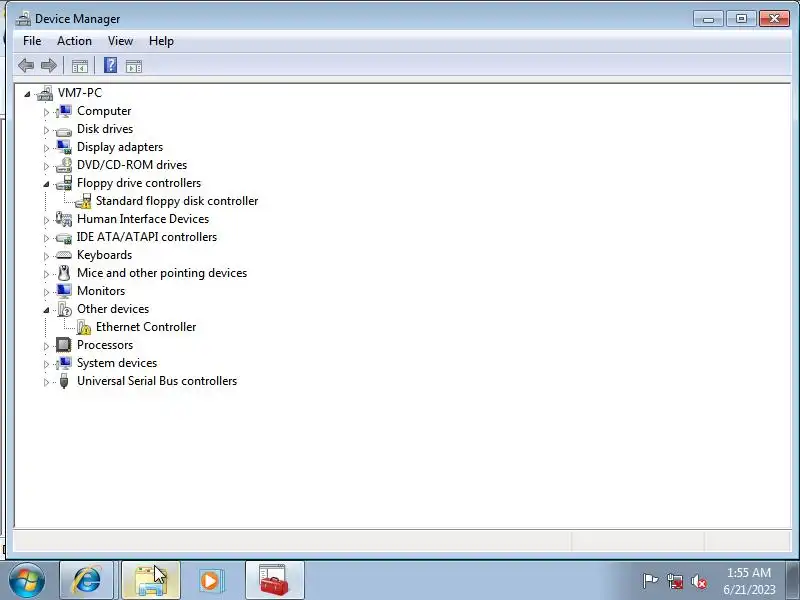Select the Keyboards label
The image size is (800, 600).
(105, 255)
